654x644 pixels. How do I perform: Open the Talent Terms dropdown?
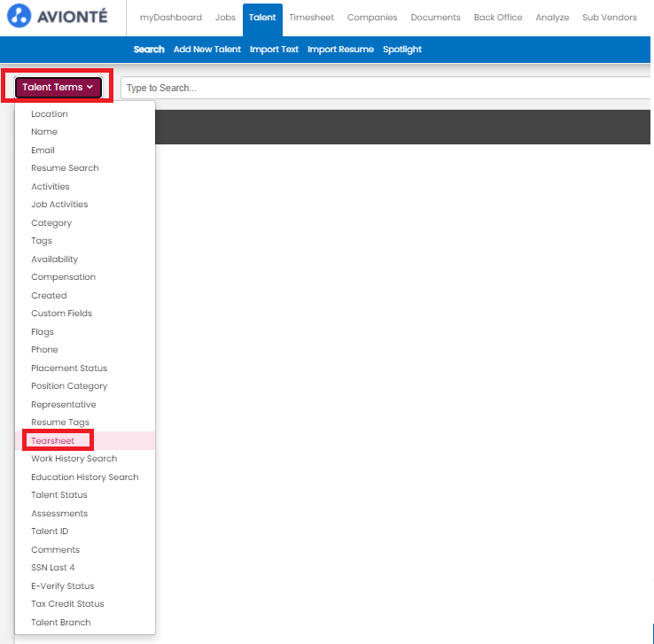tap(58, 87)
